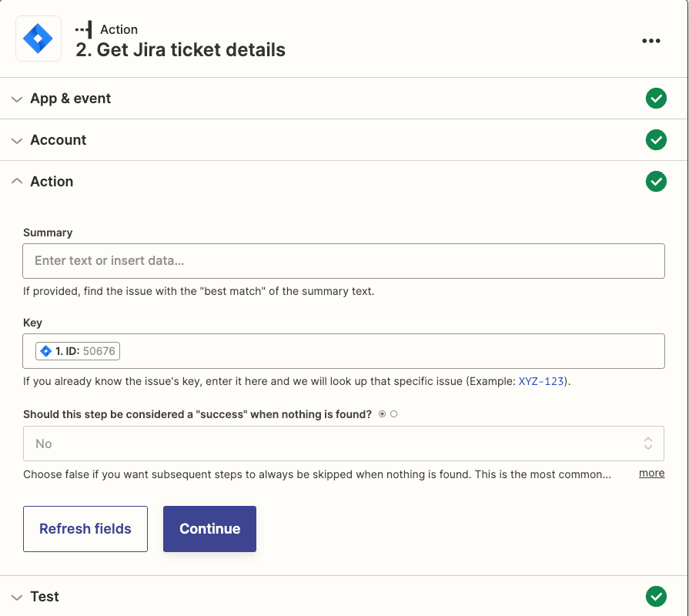
Task: Click into the Summary text field
Action: click(343, 261)
